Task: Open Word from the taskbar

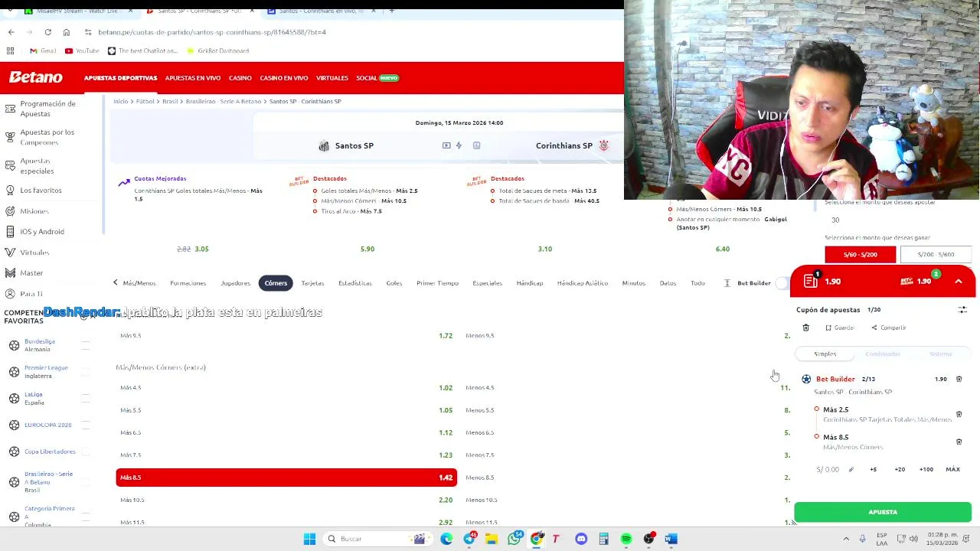Action: (671, 539)
